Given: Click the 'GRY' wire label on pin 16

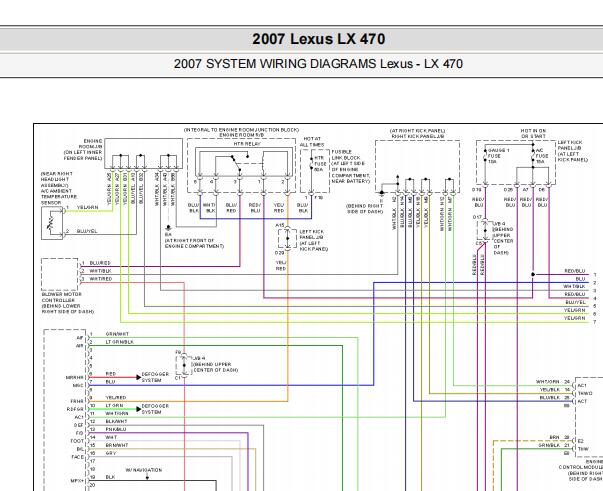Looking at the screenshot, I should point(111,453).
